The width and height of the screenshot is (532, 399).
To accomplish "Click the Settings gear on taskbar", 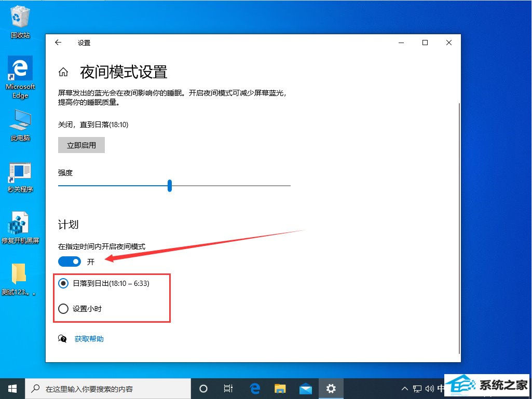I will 331,389.
